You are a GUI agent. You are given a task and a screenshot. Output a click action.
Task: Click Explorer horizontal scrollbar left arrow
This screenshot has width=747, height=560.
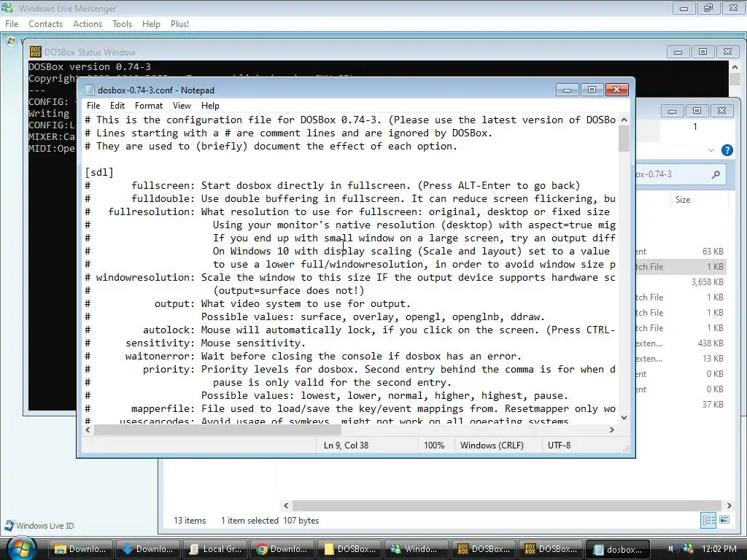286,505
